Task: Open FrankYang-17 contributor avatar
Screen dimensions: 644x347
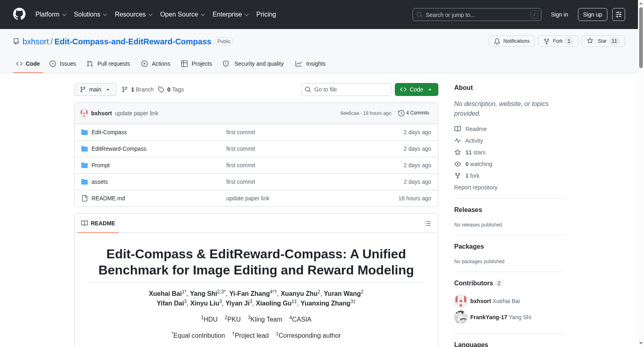Action: click(x=461, y=317)
